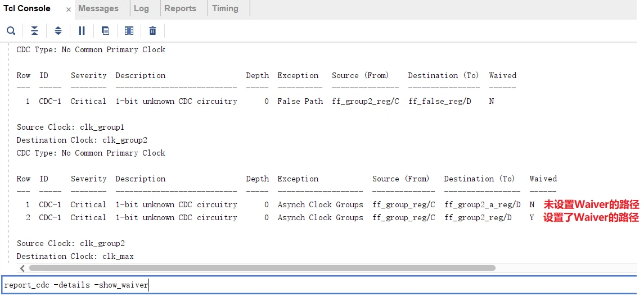The width and height of the screenshot is (644, 296).
Task: Click the ff_group2_a_reg/D destination text
Action: [x=482, y=204]
